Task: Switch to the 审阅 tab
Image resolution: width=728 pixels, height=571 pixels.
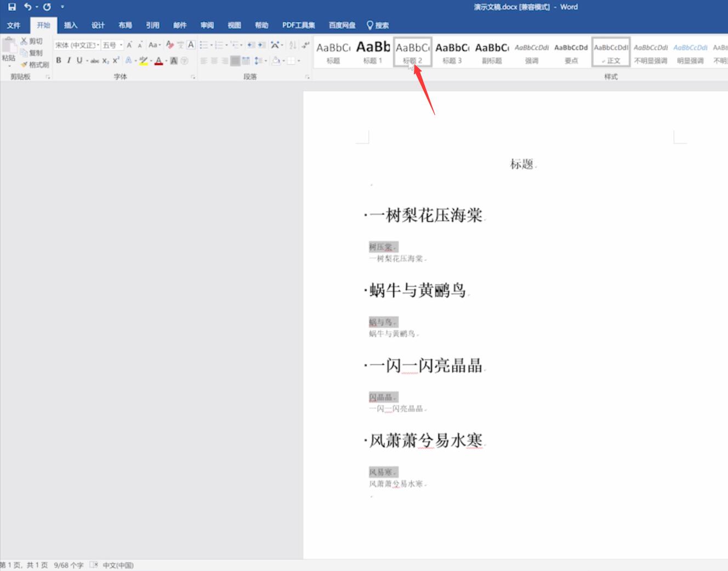Action: coord(207,25)
